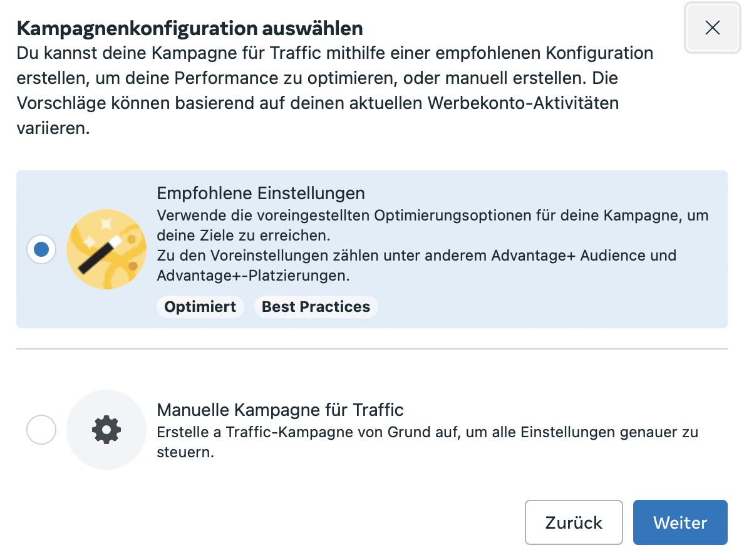
Task: Click the Kampagnenkonfiguration auswählen heading
Action: pos(190,28)
